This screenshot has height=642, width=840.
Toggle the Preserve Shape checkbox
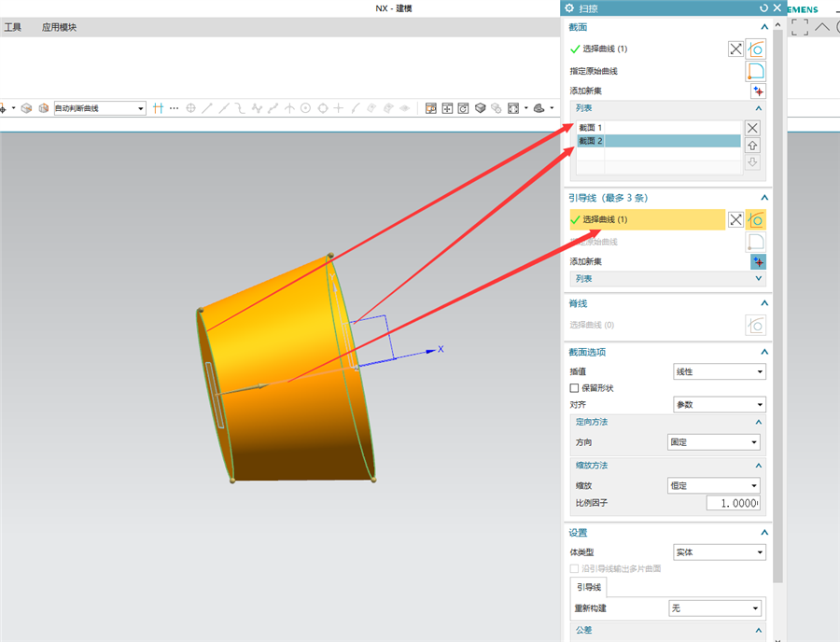coord(574,387)
